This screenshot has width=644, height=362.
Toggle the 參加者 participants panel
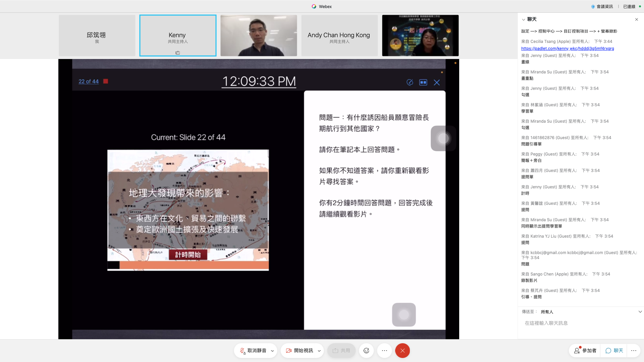point(585,351)
